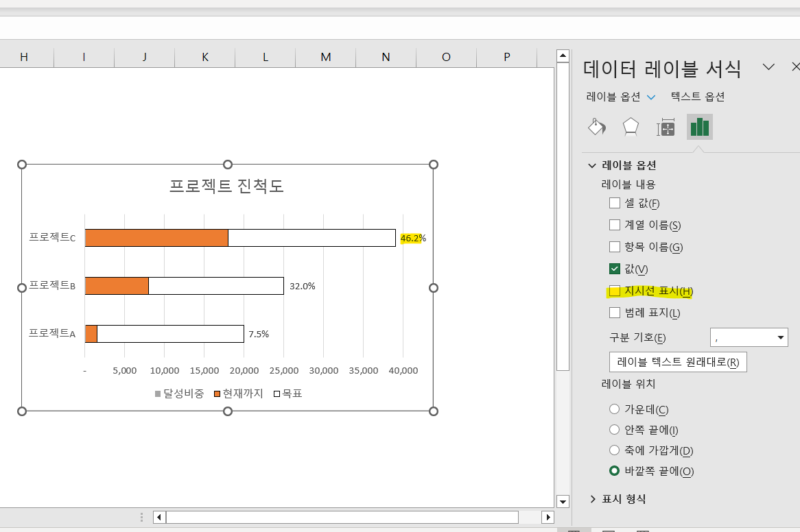Enable the 계열 이름 checkbox
The image size is (800, 532).
tap(614, 225)
